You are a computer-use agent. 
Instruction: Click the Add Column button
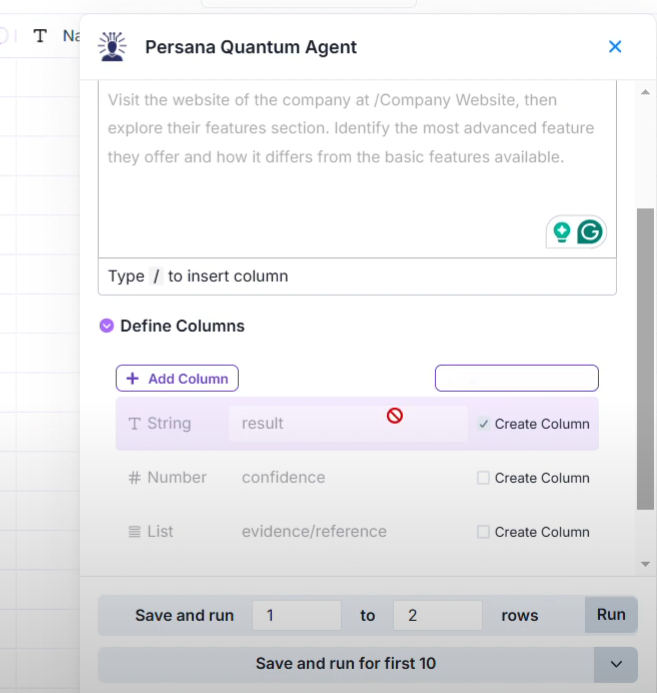pos(177,378)
